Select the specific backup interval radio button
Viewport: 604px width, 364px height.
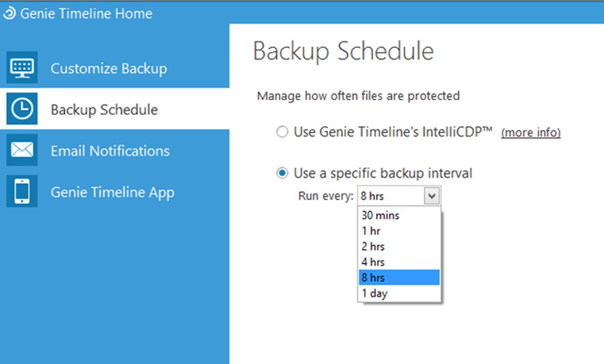[282, 174]
